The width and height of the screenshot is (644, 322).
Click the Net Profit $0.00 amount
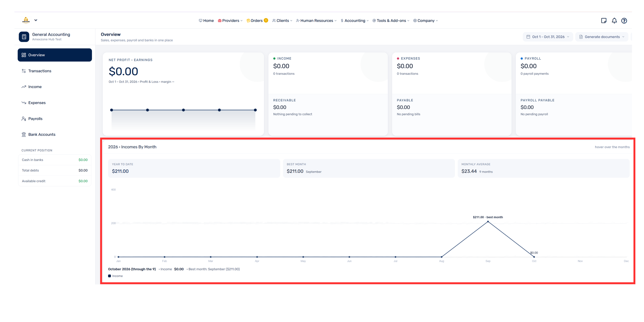123,71
